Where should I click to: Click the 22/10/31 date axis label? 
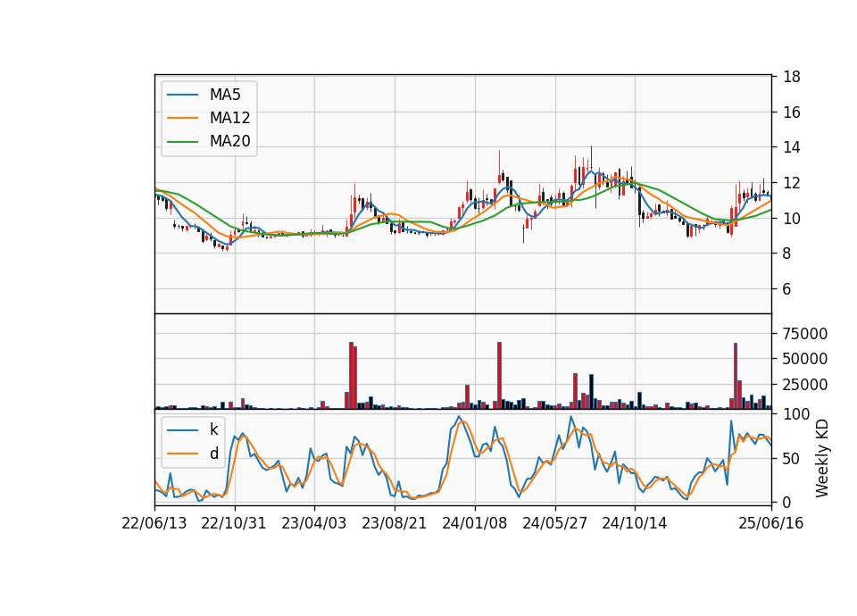(x=234, y=523)
